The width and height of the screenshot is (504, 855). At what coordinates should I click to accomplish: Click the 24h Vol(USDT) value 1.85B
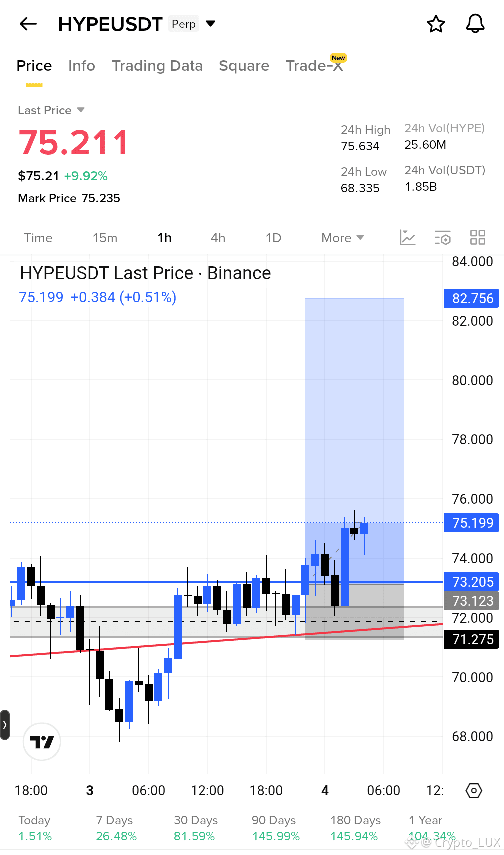(421, 187)
